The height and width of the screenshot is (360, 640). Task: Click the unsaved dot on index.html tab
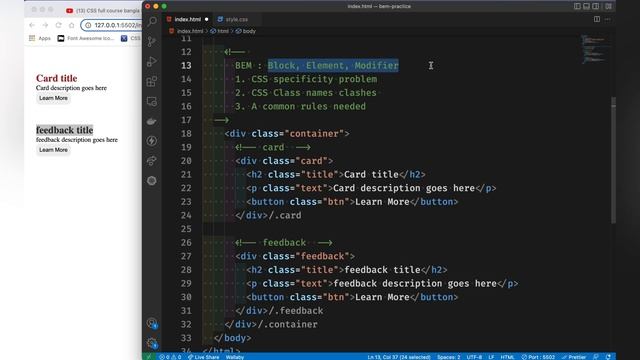click(x=207, y=19)
